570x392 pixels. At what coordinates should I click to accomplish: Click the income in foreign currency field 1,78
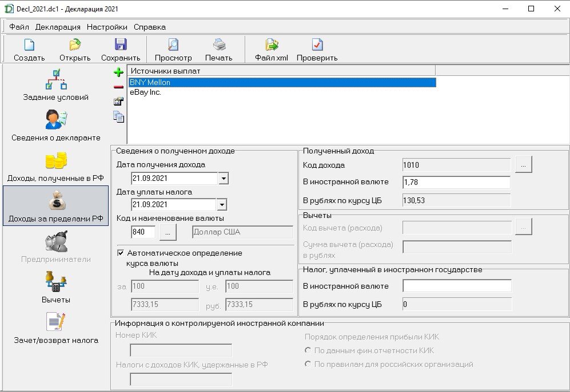point(456,182)
